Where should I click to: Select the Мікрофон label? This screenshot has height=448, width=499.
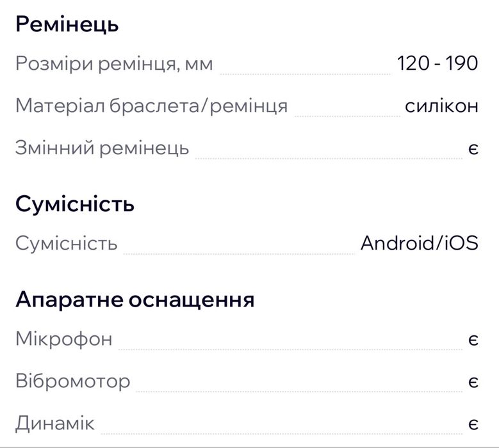point(64,339)
